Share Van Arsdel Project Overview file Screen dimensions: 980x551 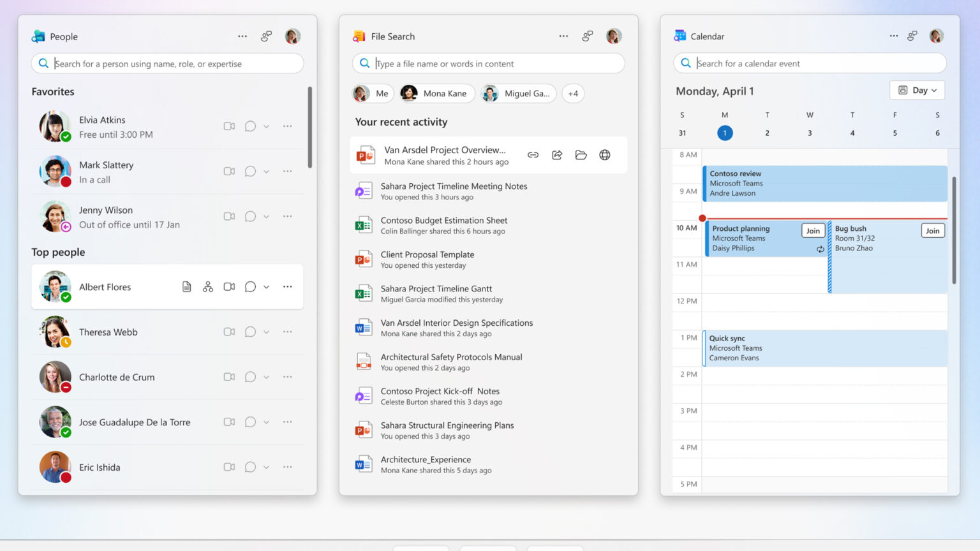pyautogui.click(x=557, y=155)
